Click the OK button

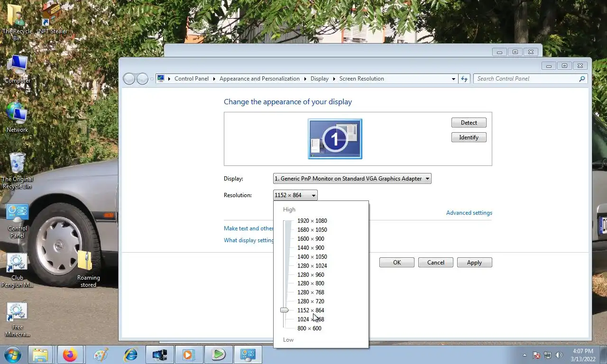click(397, 263)
